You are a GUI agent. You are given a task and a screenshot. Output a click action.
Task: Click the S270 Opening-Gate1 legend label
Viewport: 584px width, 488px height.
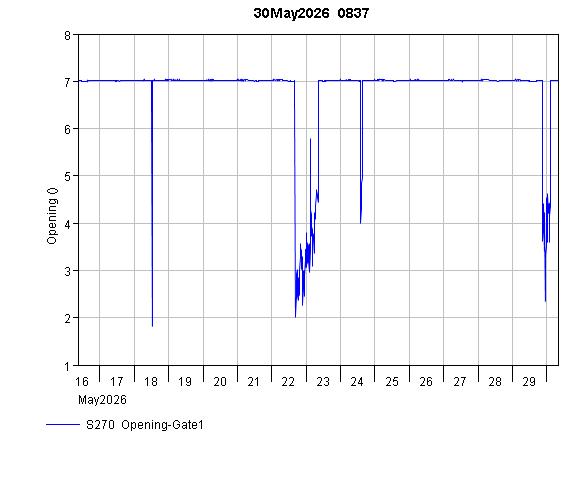pyautogui.click(x=145, y=425)
